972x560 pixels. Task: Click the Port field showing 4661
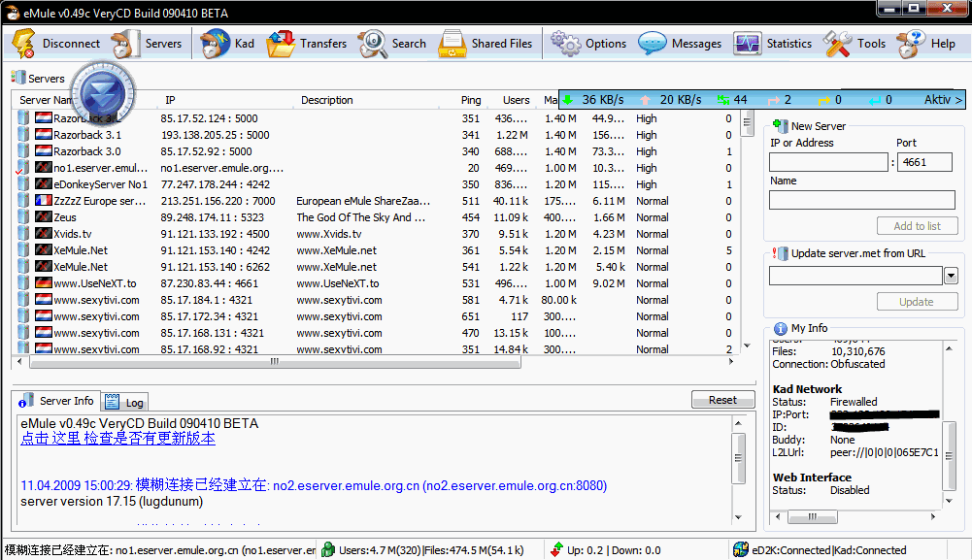coord(924,162)
